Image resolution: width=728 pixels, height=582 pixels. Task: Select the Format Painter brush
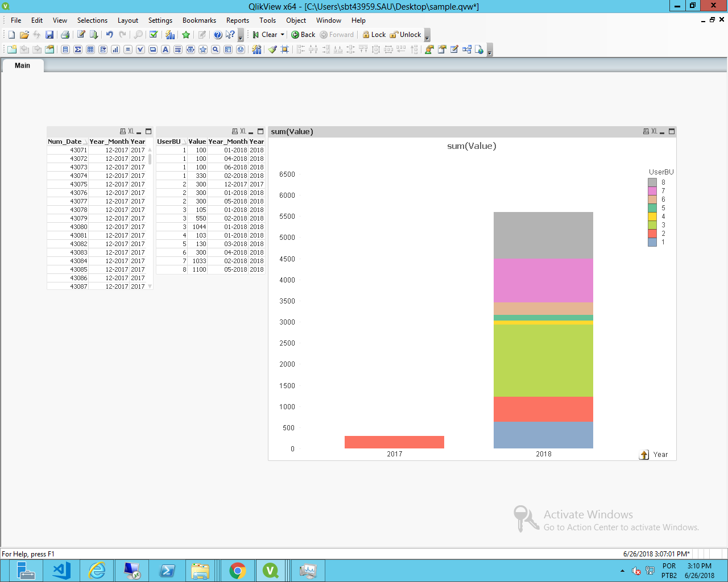[272, 49]
